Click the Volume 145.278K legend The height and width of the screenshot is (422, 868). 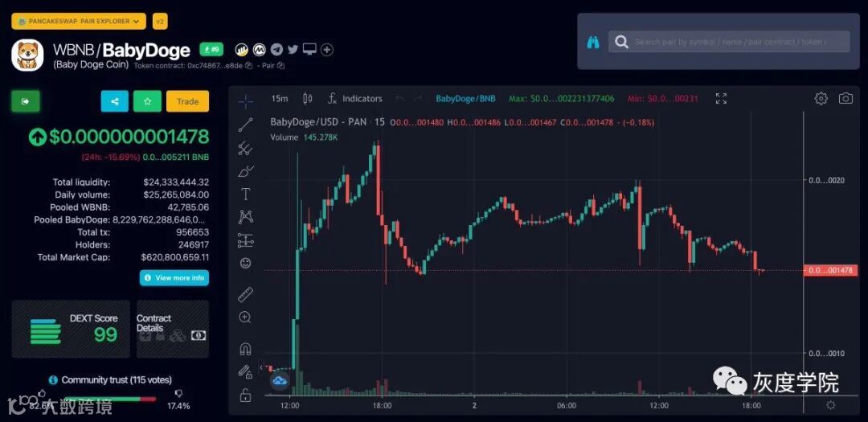(x=303, y=137)
